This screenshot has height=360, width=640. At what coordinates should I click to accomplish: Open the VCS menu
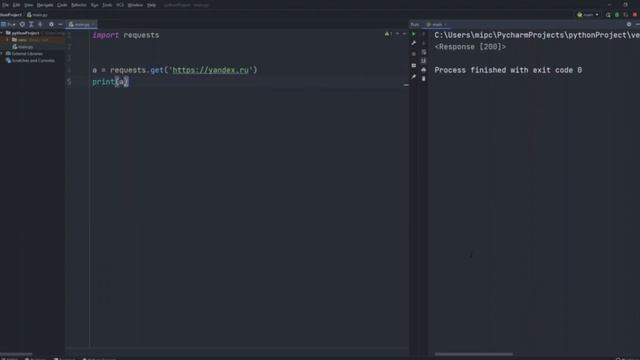click(x=120, y=5)
